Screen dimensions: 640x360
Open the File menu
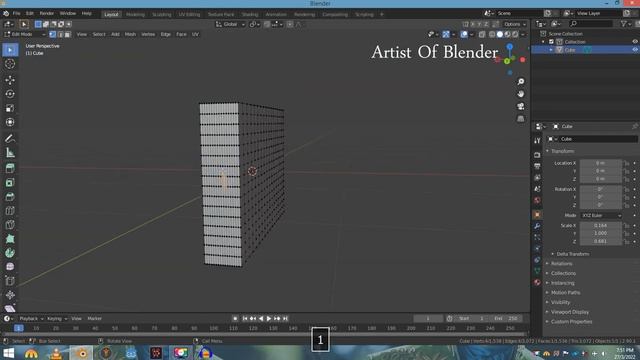point(16,13)
